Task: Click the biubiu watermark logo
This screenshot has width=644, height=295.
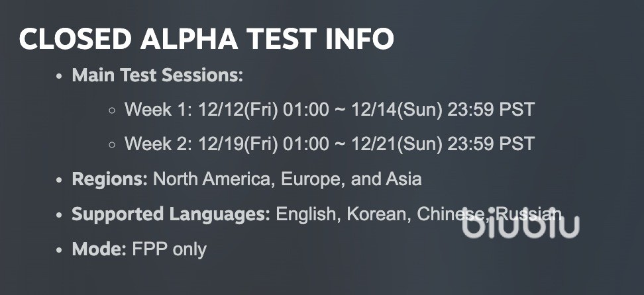Action: pyautogui.click(x=520, y=224)
